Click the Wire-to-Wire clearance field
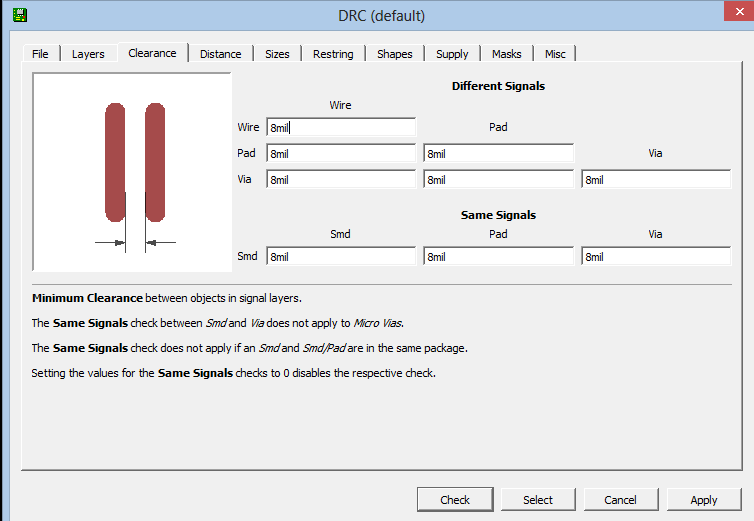This screenshot has width=754, height=521. [x=341, y=128]
